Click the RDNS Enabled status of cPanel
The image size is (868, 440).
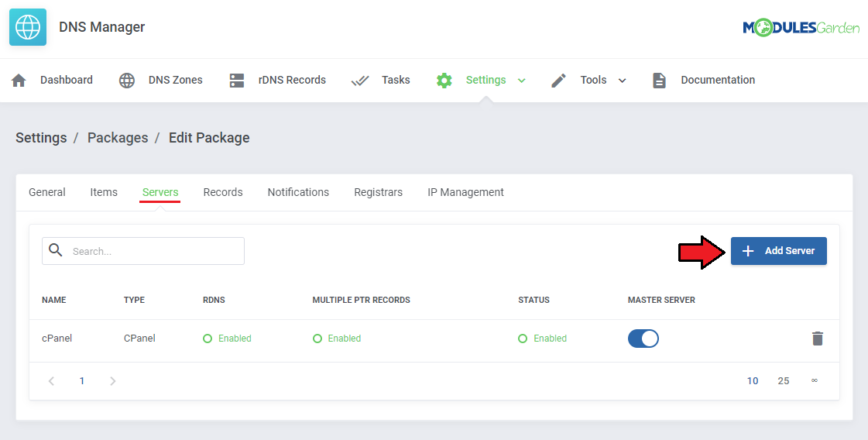227,338
